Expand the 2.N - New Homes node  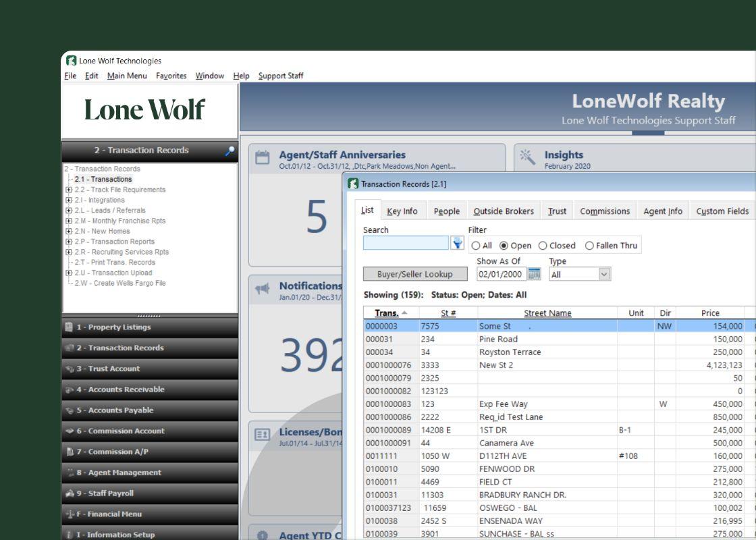click(68, 232)
